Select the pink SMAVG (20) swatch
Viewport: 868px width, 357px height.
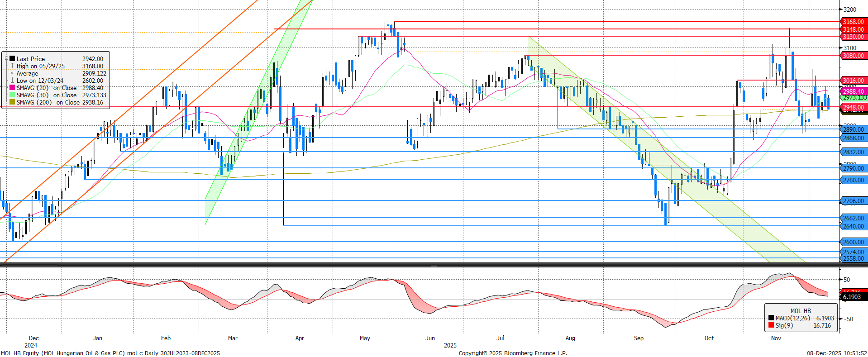(12, 88)
